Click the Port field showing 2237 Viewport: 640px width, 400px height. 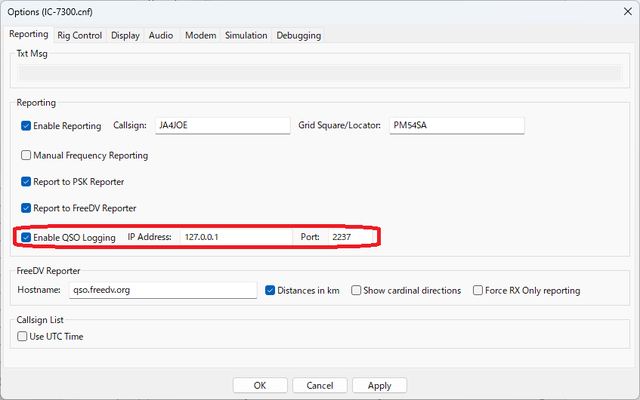tap(351, 237)
